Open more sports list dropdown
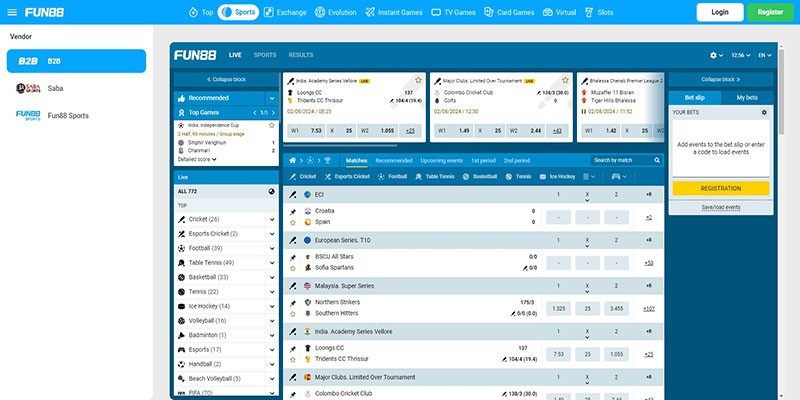The image size is (800, 400). coord(589,177)
